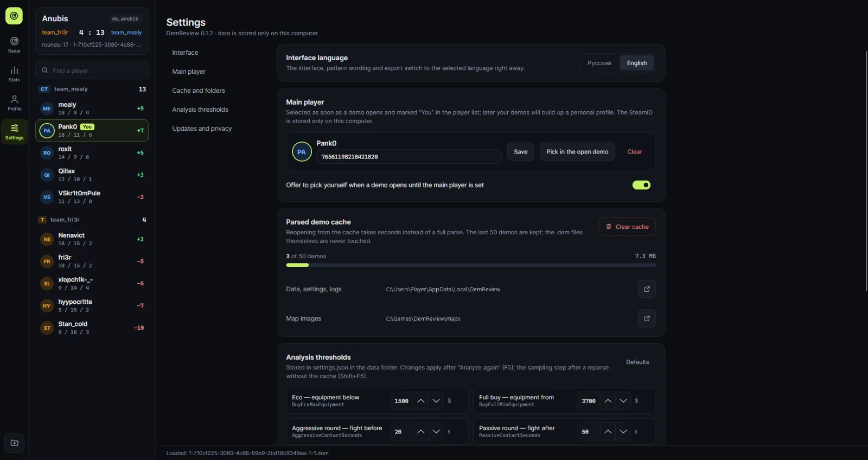Image resolution: width=868 pixels, height=460 pixels.
Task: Click the SteamID input field
Action: pyautogui.click(x=409, y=157)
